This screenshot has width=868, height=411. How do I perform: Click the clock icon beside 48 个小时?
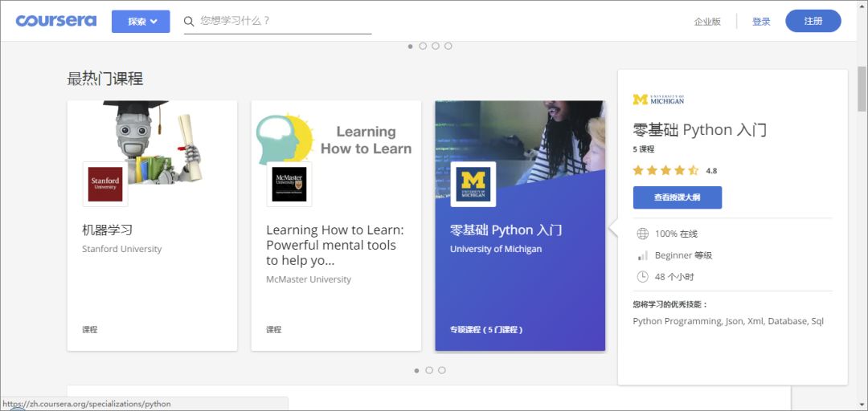[x=643, y=277]
